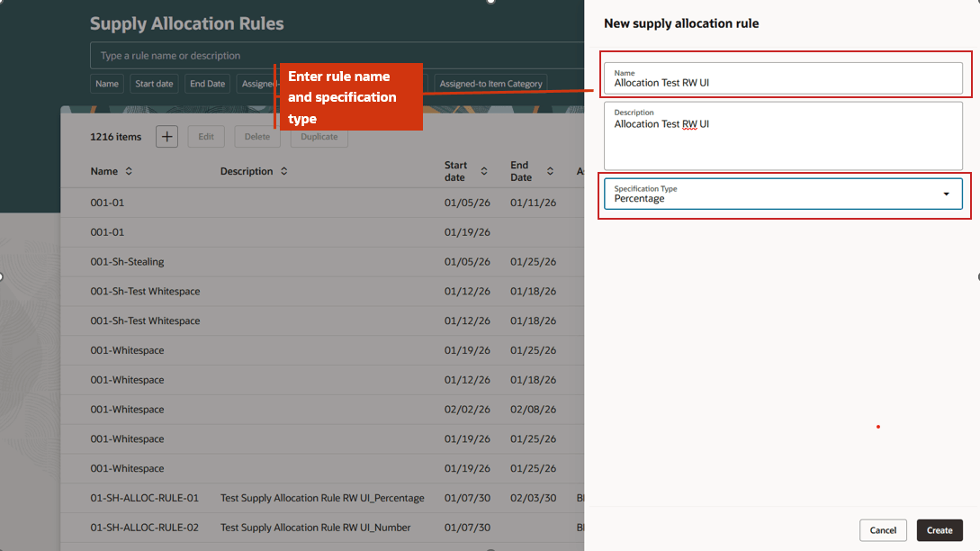
Task: Click the Cancel button
Action: [883, 530]
